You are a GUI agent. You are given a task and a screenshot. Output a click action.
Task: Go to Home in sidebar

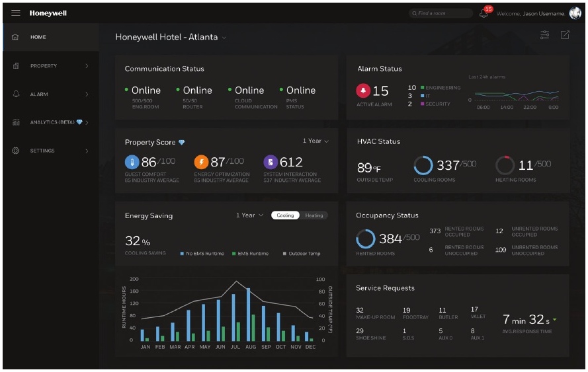click(x=51, y=37)
